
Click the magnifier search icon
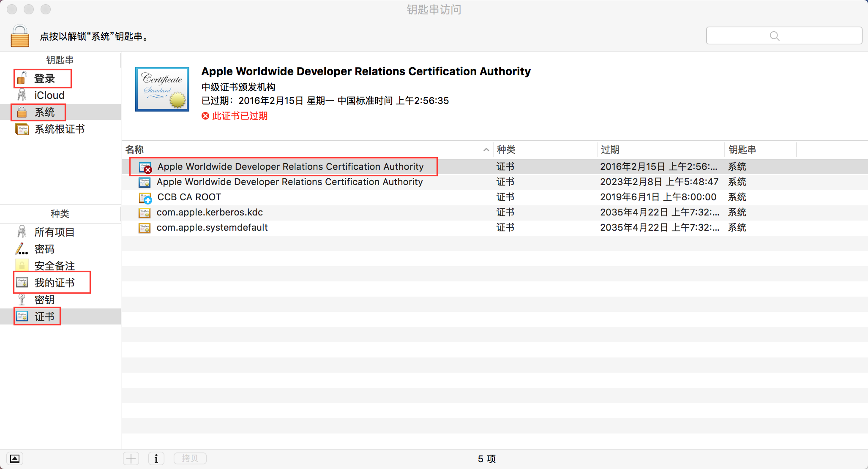(x=775, y=36)
